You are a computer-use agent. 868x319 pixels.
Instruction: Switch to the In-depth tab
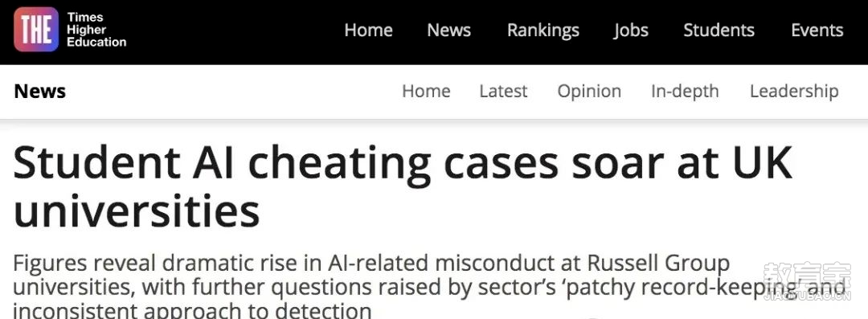(685, 92)
